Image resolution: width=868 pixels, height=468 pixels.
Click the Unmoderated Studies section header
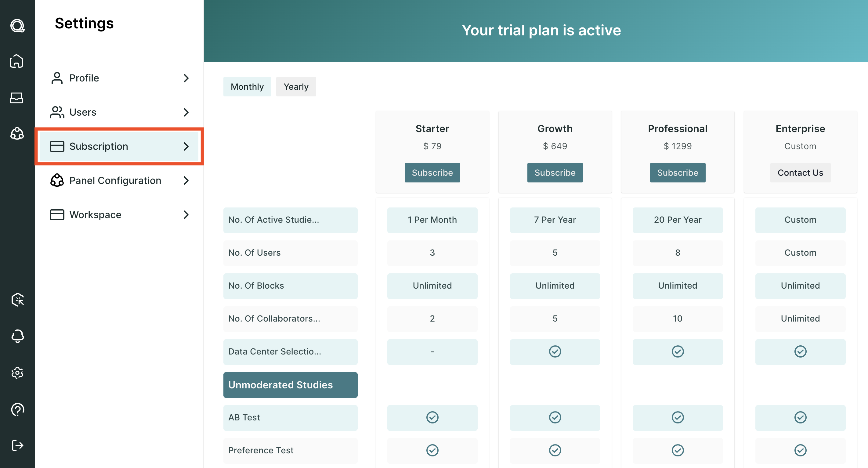(x=290, y=385)
